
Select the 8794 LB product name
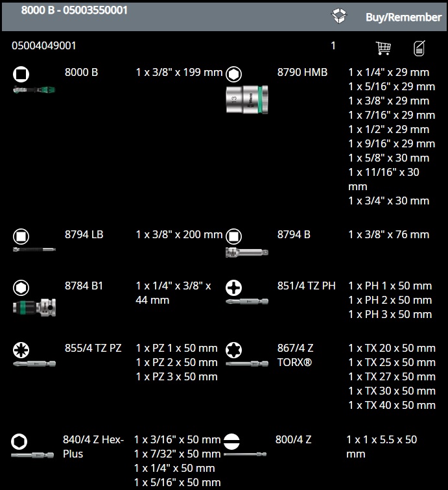point(84,234)
